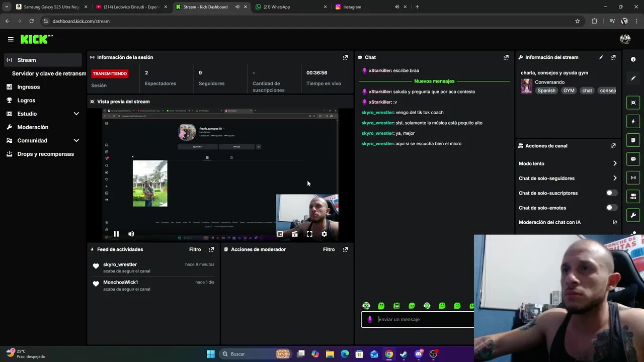Open the browser tab search dropdown
Viewport: 644px width, 362px height.
point(7,7)
